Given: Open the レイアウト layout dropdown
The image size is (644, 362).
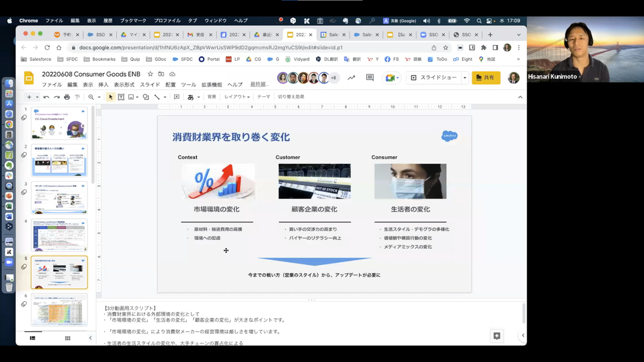Looking at the screenshot, I should [237, 97].
